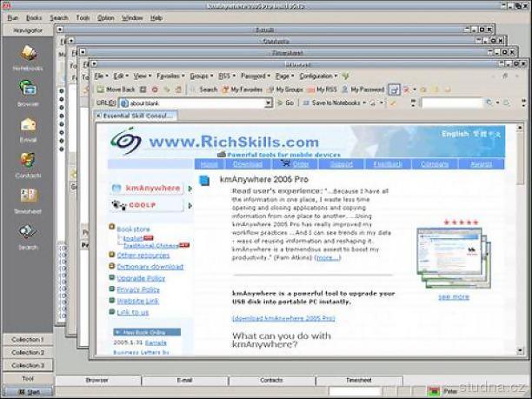Viewport: 532px width, 399px height.
Task: Expand the Save to Notebooks dropdown arrow
Action: 364,103
